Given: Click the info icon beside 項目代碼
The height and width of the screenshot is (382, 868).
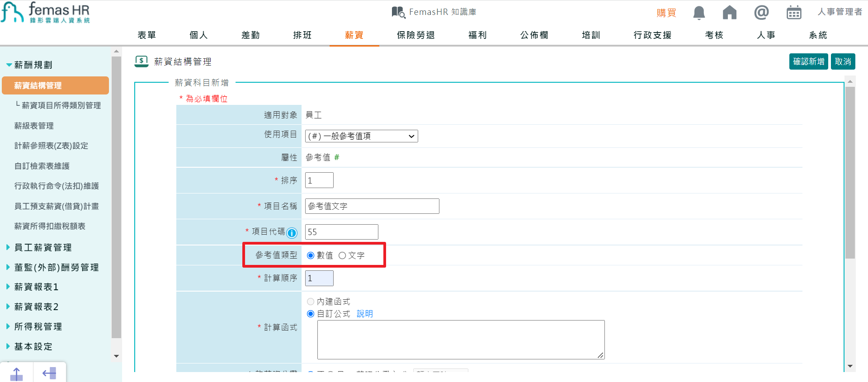Looking at the screenshot, I should pyautogui.click(x=292, y=233).
